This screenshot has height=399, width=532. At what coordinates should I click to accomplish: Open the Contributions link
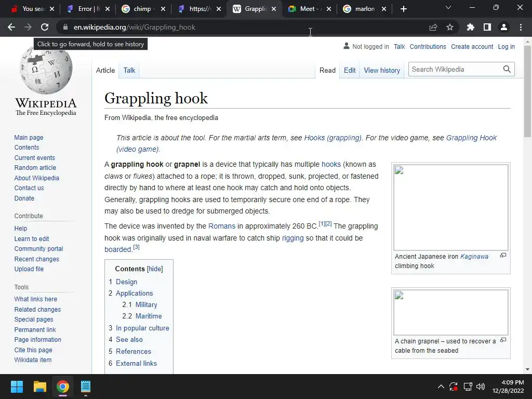pyautogui.click(x=428, y=46)
